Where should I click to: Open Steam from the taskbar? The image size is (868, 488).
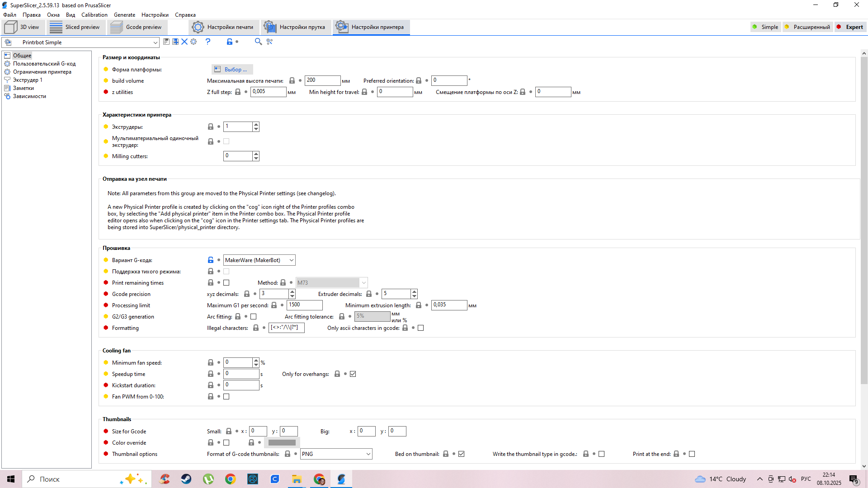point(186,479)
